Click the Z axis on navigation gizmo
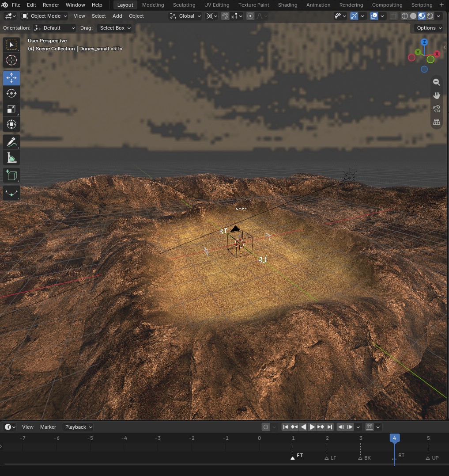 424,42
